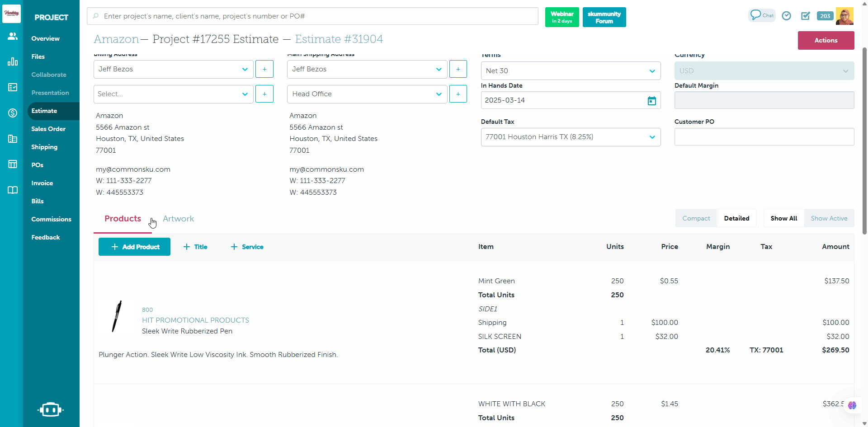The image size is (868, 427).
Task: Click the calendar icon for In Hands Date
Action: tap(651, 101)
